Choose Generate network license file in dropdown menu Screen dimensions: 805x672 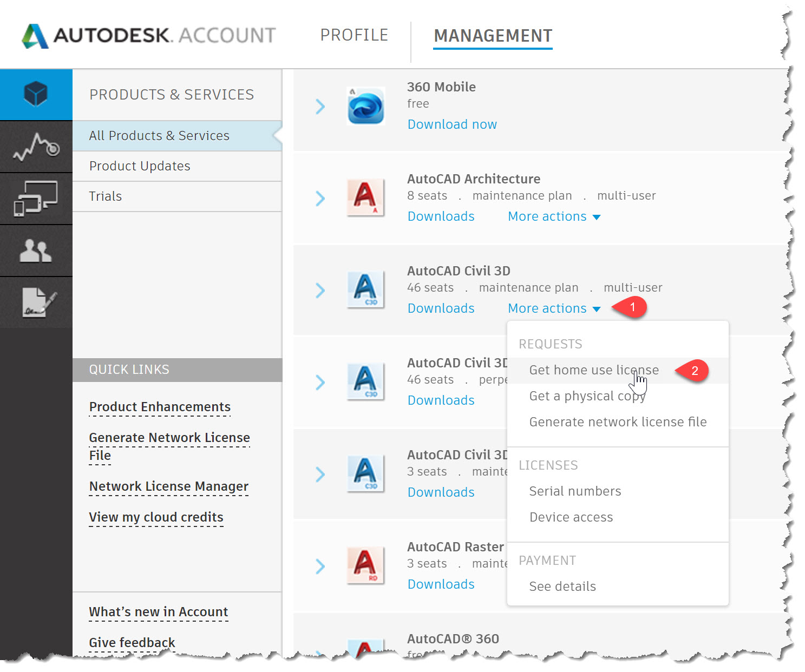pos(618,422)
